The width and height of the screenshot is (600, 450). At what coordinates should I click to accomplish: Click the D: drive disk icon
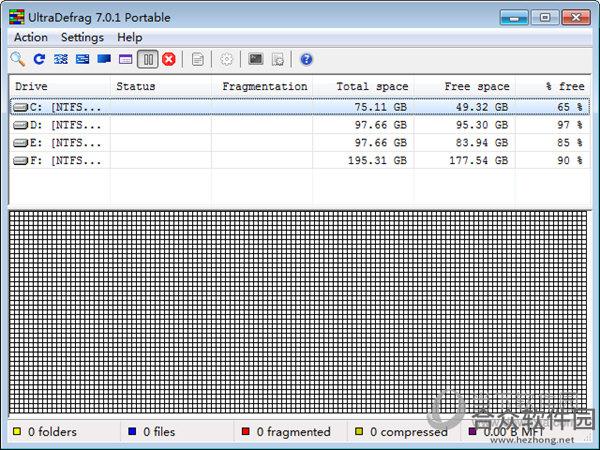pos(20,125)
